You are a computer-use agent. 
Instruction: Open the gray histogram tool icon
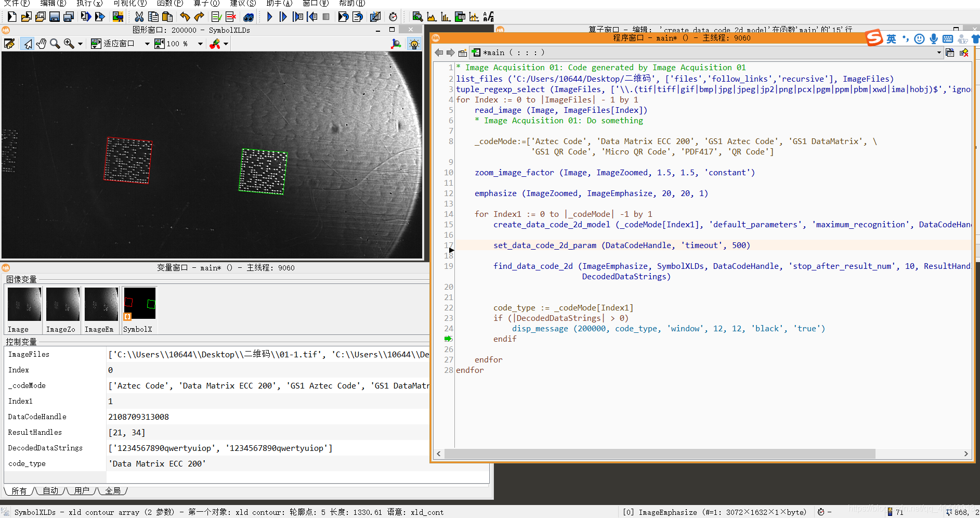pyautogui.click(x=431, y=17)
